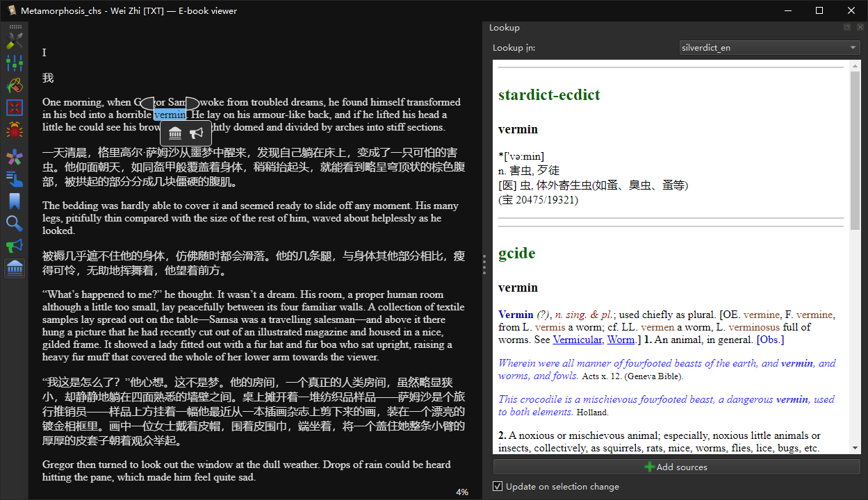Toggle Lookup panel building icon in sidebar
This screenshot has width=868, height=500.
click(15, 268)
